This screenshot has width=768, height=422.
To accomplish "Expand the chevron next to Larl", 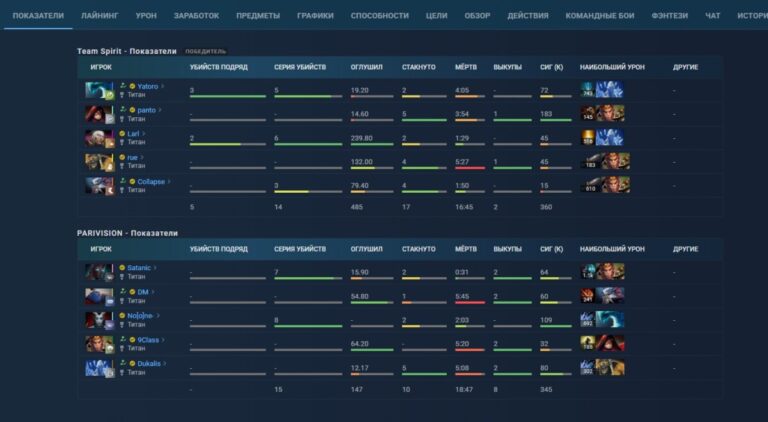I will click(144, 134).
